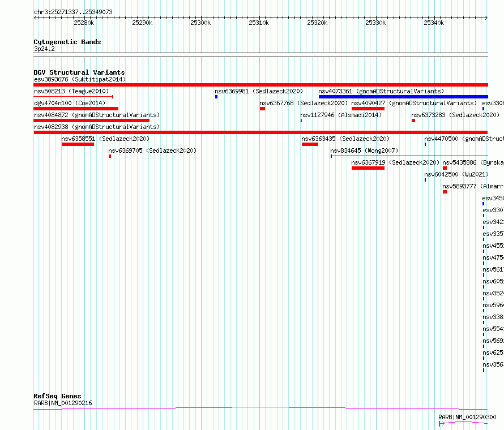Open the dgv4704n100 (Coe2014) variant label
The width and height of the screenshot is (504, 430).
tap(70, 103)
